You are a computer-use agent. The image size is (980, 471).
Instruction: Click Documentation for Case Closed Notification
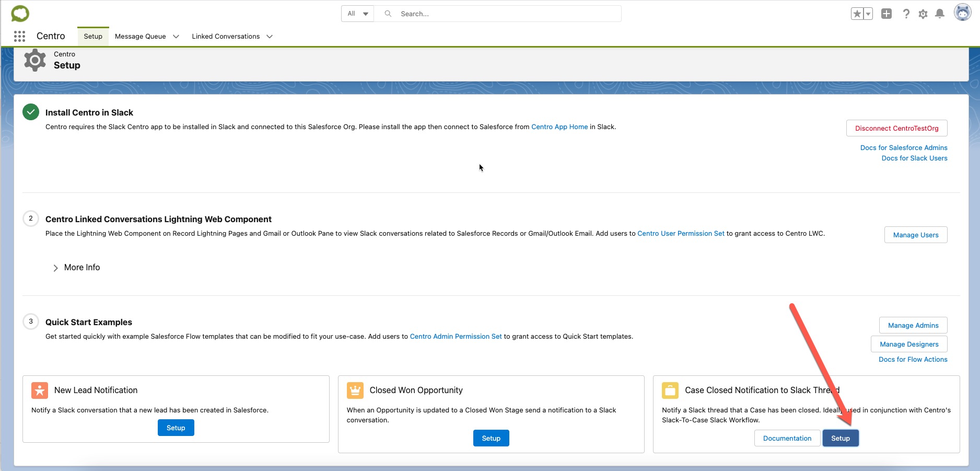787,438
